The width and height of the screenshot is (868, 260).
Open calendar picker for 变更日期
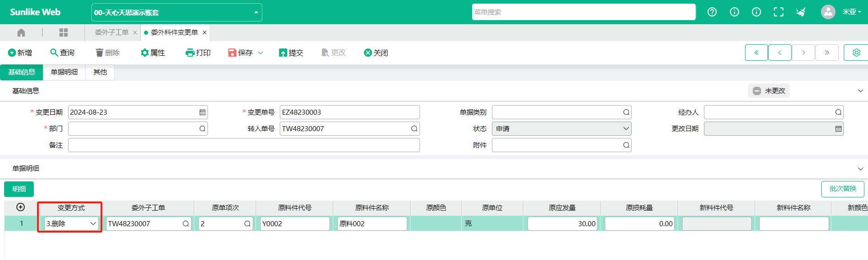tap(202, 112)
